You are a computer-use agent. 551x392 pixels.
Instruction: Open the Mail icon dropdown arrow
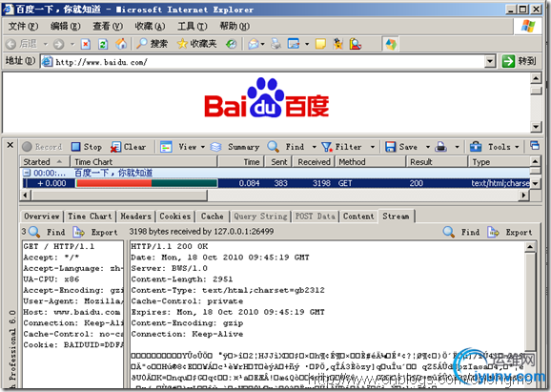point(262,44)
